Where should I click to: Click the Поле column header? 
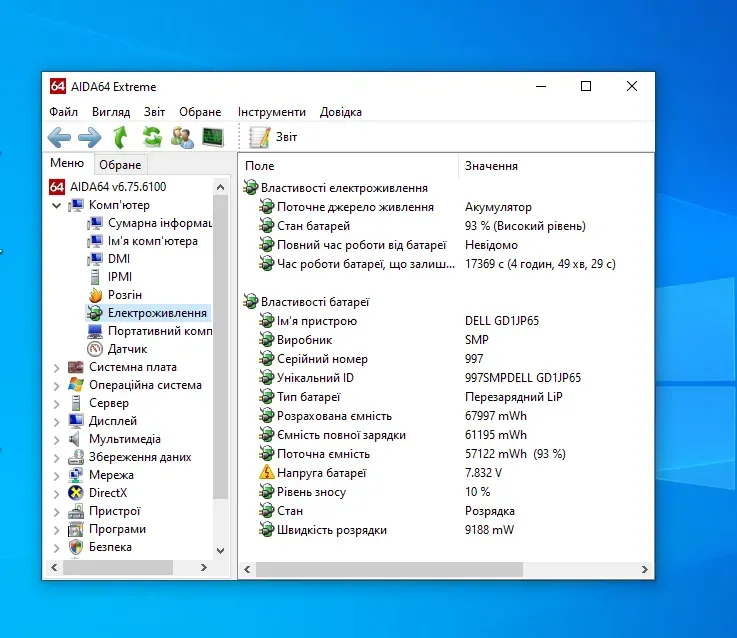point(260,166)
